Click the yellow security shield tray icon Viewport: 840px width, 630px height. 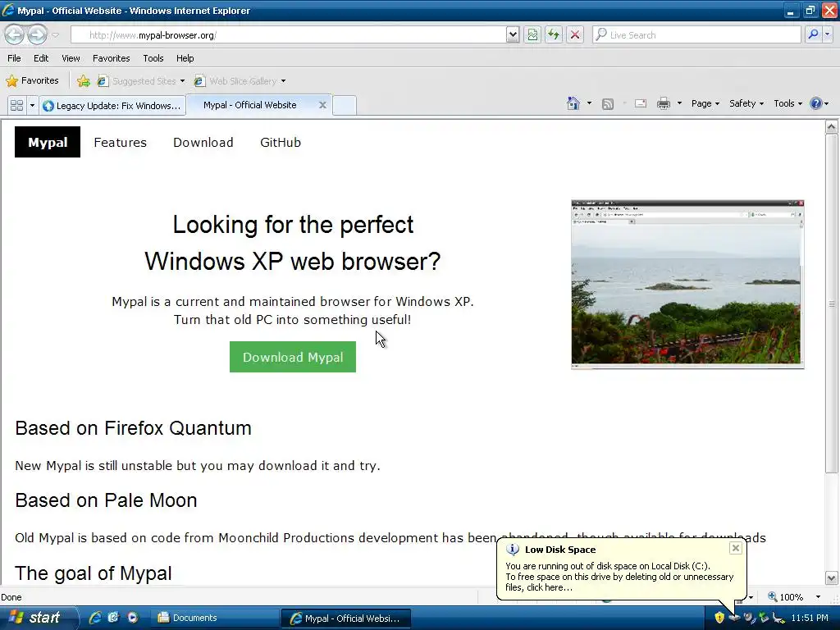pos(719,618)
